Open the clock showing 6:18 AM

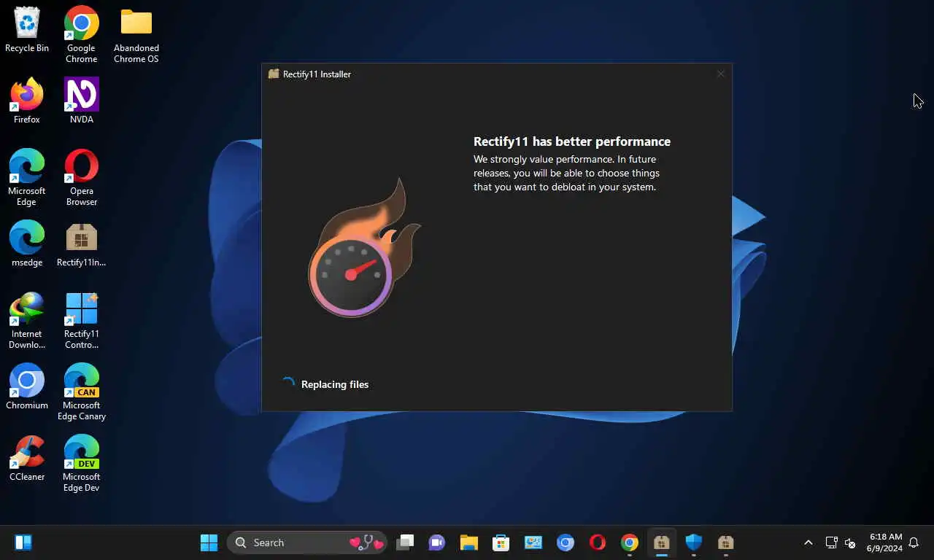884,542
